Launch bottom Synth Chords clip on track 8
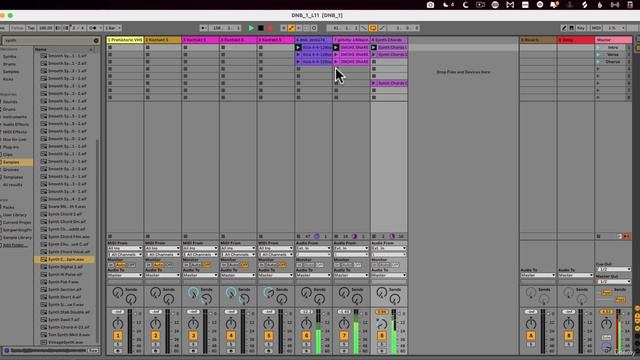Image resolution: width=640 pixels, height=360 pixels. pyautogui.click(x=373, y=83)
